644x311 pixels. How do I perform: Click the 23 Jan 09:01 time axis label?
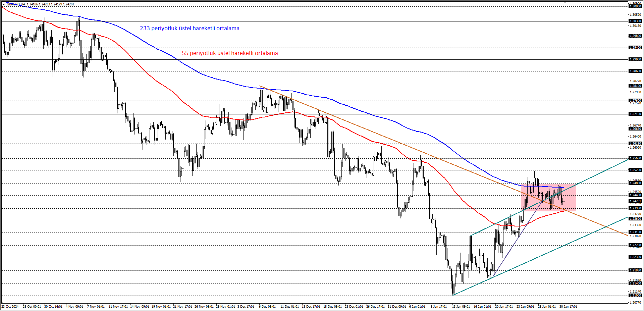pyautogui.click(x=526, y=307)
